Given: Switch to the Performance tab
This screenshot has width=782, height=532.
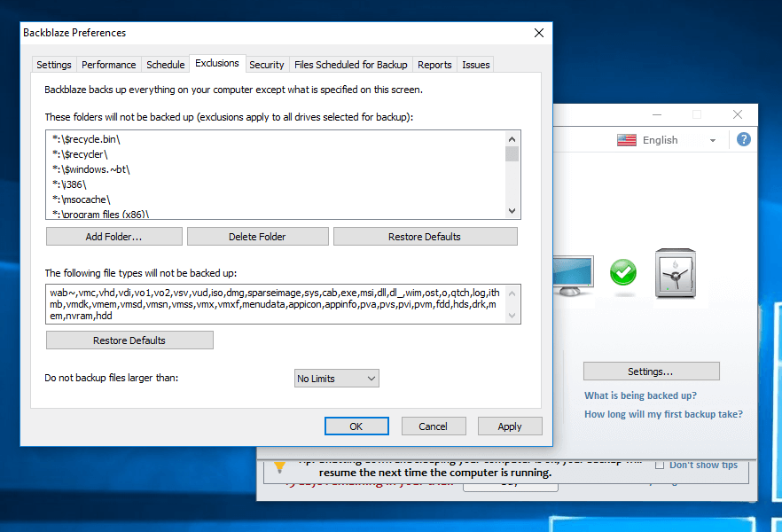Looking at the screenshot, I should 109,65.
